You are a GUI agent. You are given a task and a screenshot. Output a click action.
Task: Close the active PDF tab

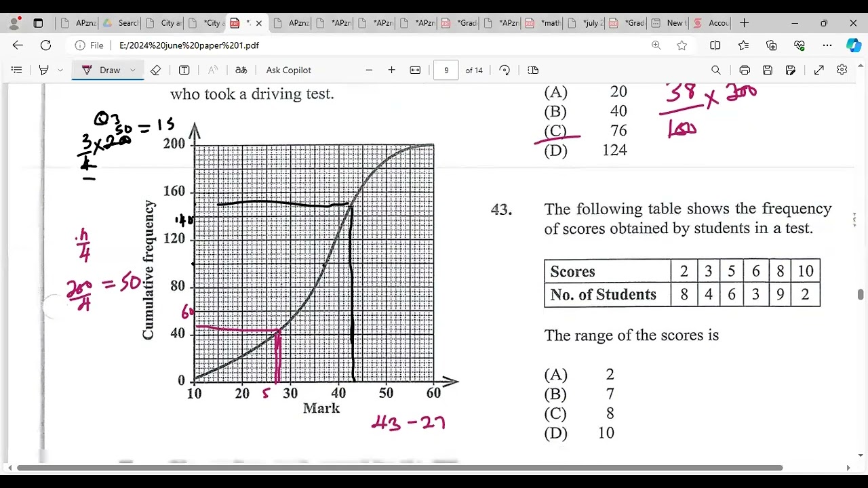point(258,23)
